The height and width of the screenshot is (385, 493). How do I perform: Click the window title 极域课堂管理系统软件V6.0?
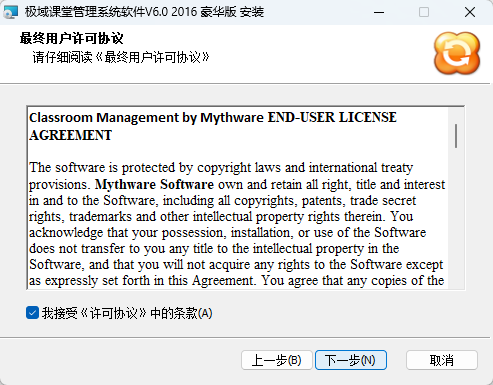tap(96, 12)
